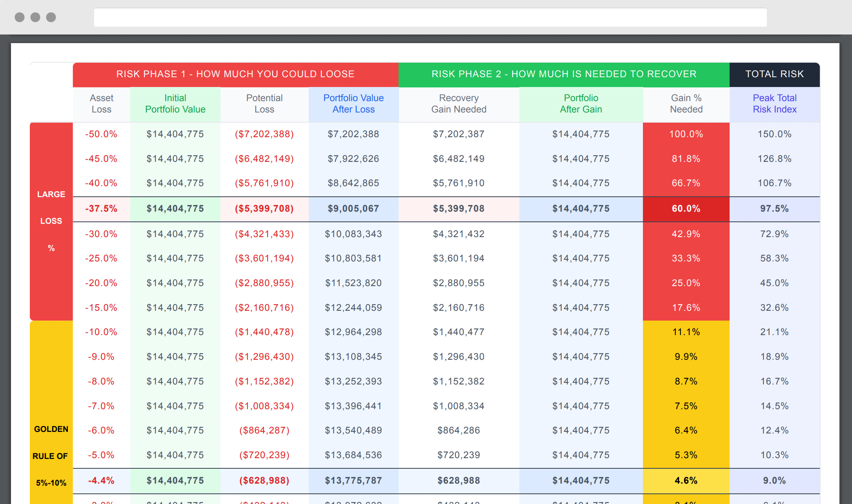Click the 150.0% peak total risk value
852x504 pixels.
click(774, 134)
